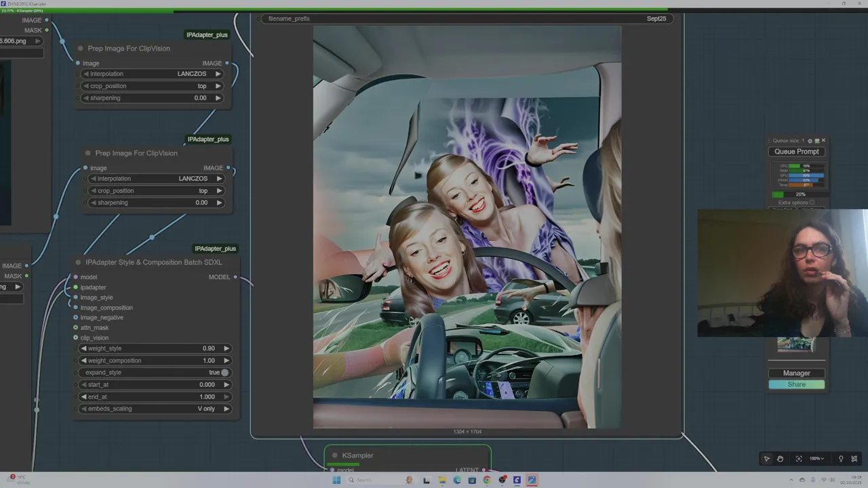Click clip_vision input port
The height and width of the screenshot is (488, 868).
point(75,338)
